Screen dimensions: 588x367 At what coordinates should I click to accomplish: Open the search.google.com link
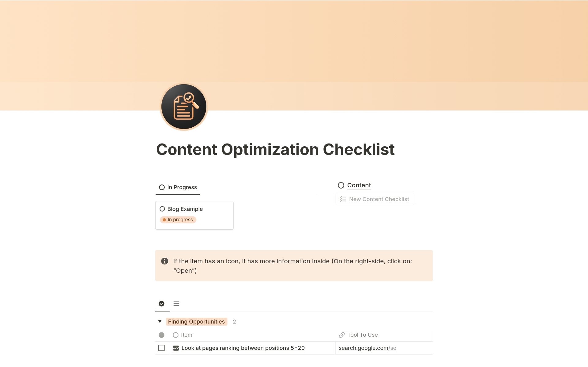point(367,348)
